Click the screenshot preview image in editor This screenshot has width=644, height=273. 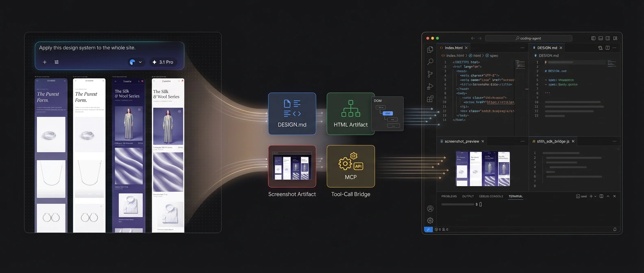click(483, 169)
